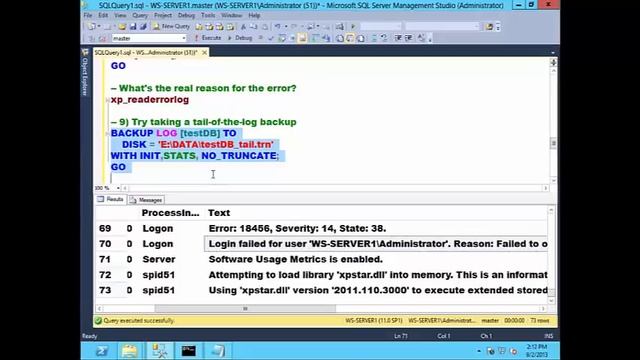Open the Standard toolbar options arrow
640x360 pixels.
point(498,27)
